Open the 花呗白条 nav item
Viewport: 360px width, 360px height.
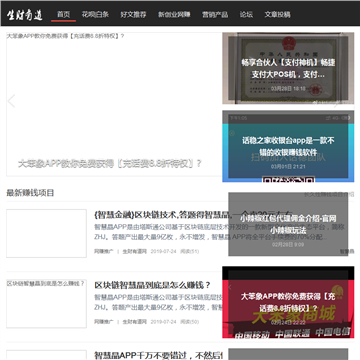(95, 14)
